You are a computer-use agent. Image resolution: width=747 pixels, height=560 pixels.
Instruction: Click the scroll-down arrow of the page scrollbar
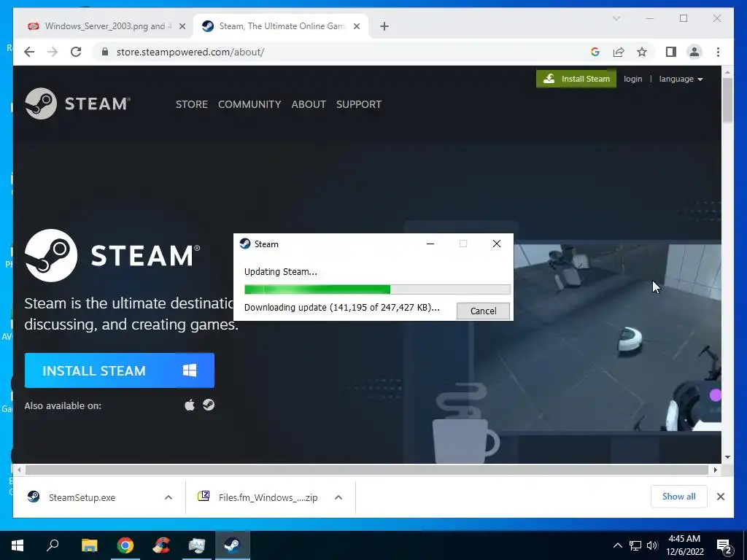[727, 457]
